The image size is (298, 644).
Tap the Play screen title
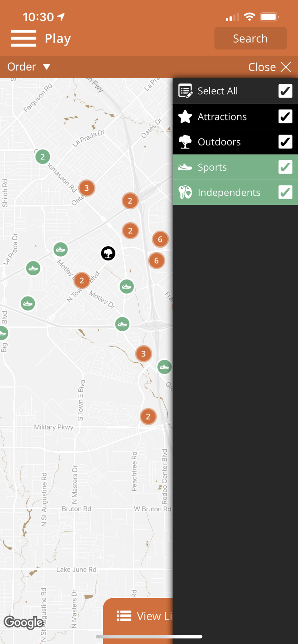[x=58, y=39]
